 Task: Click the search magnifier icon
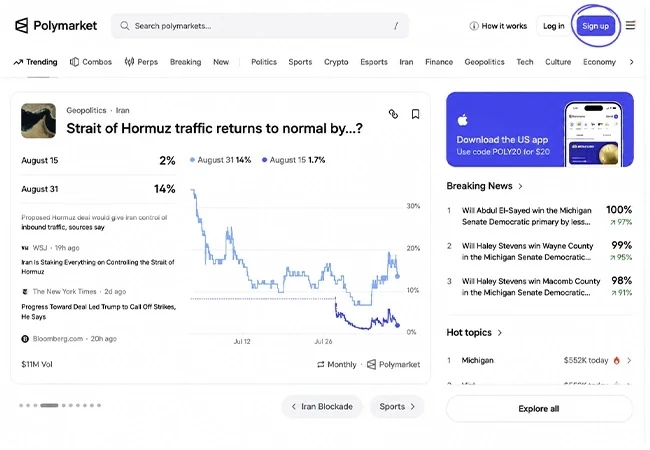click(x=124, y=26)
